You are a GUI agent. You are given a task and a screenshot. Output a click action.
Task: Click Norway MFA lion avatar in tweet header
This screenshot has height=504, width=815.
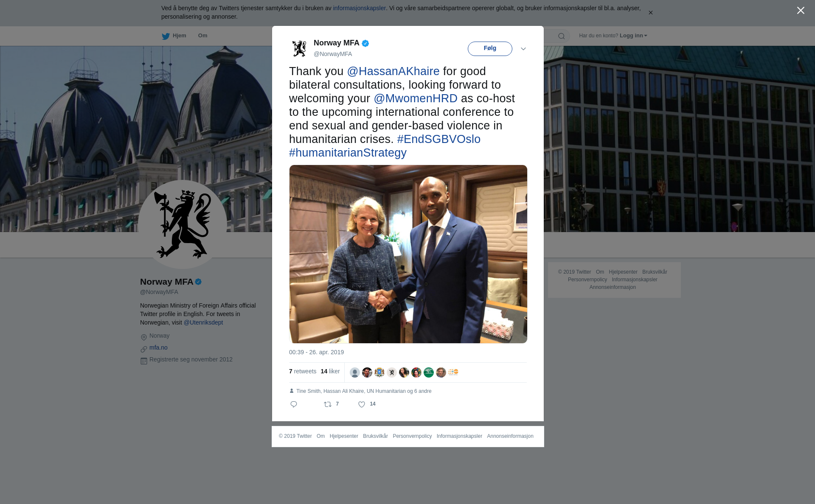(x=299, y=48)
